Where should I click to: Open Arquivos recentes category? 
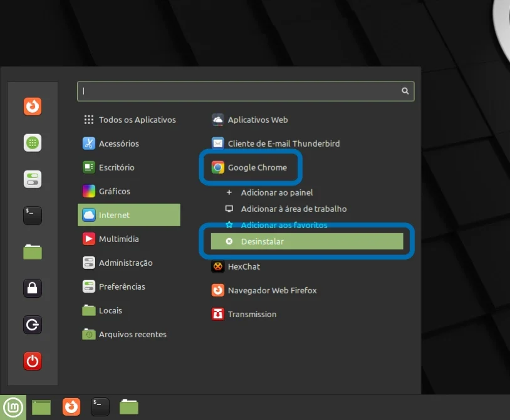click(x=129, y=334)
